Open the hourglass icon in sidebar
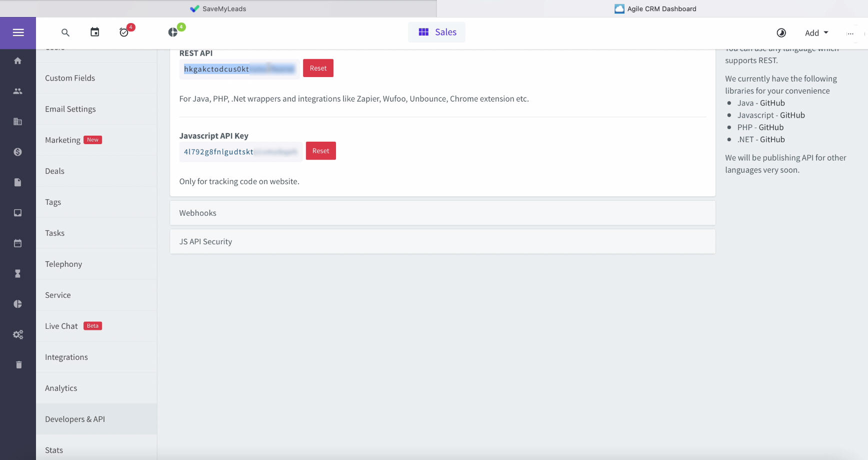 pyautogui.click(x=18, y=274)
